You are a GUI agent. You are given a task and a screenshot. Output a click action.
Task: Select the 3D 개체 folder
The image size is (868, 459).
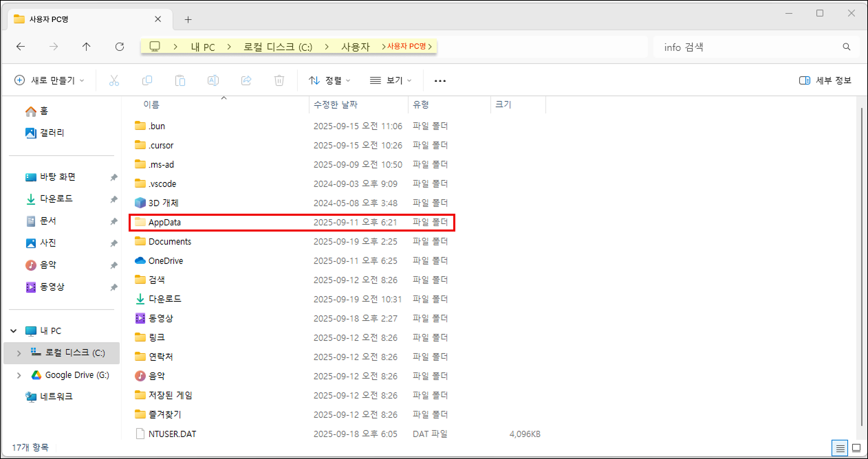tap(163, 203)
